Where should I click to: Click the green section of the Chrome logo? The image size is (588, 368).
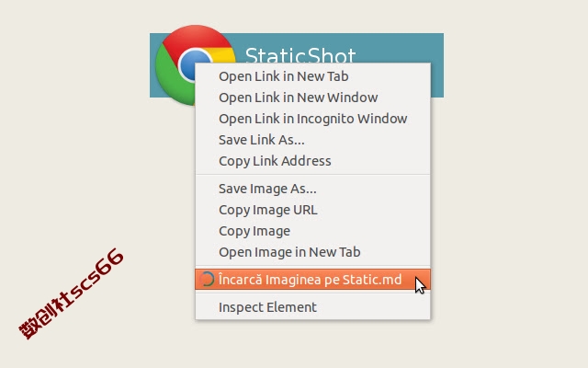(x=173, y=81)
